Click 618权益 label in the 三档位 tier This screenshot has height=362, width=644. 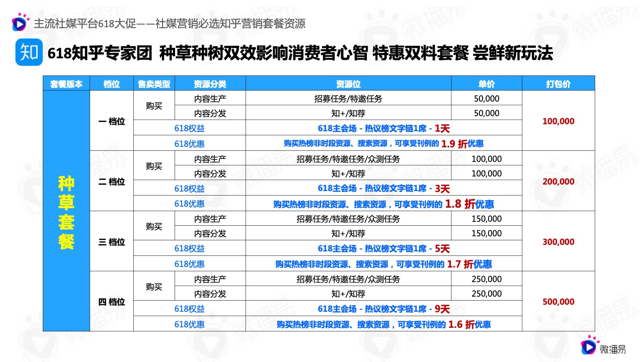pos(190,248)
